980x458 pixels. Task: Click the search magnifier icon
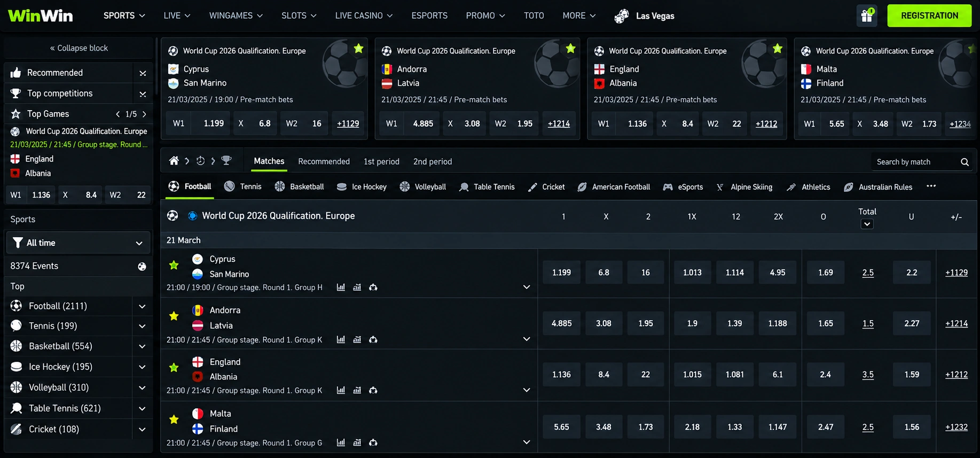point(965,162)
